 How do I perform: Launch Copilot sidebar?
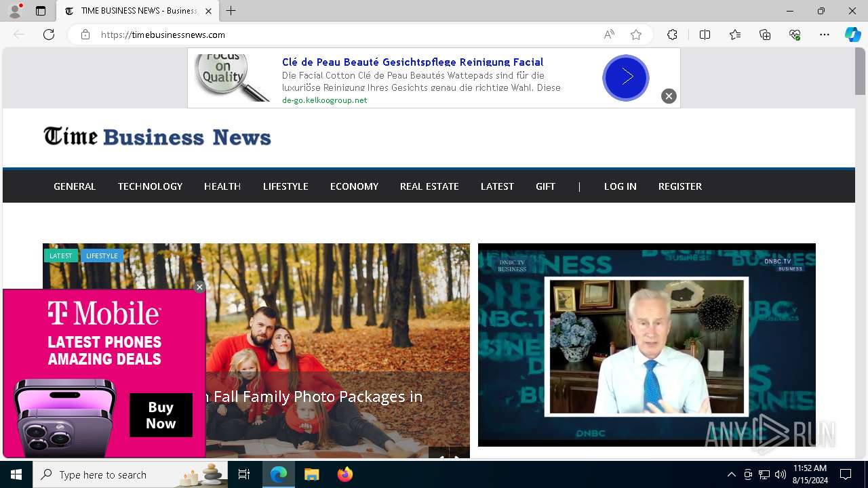coord(852,35)
